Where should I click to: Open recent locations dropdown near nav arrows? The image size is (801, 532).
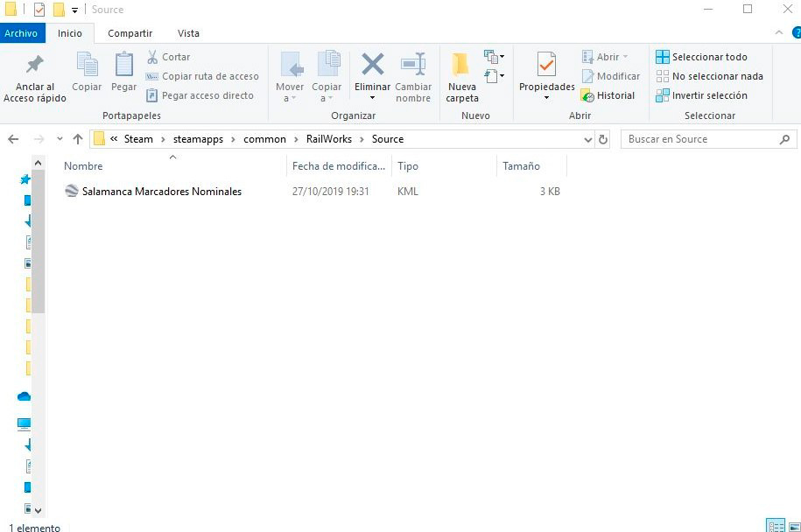click(x=60, y=139)
